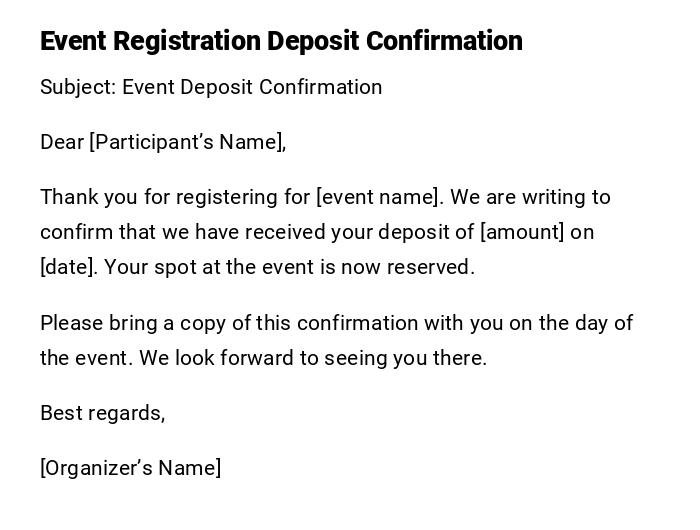
Task: Click the title "Event Registration Deposit Confirmation"
Action: [x=281, y=41]
